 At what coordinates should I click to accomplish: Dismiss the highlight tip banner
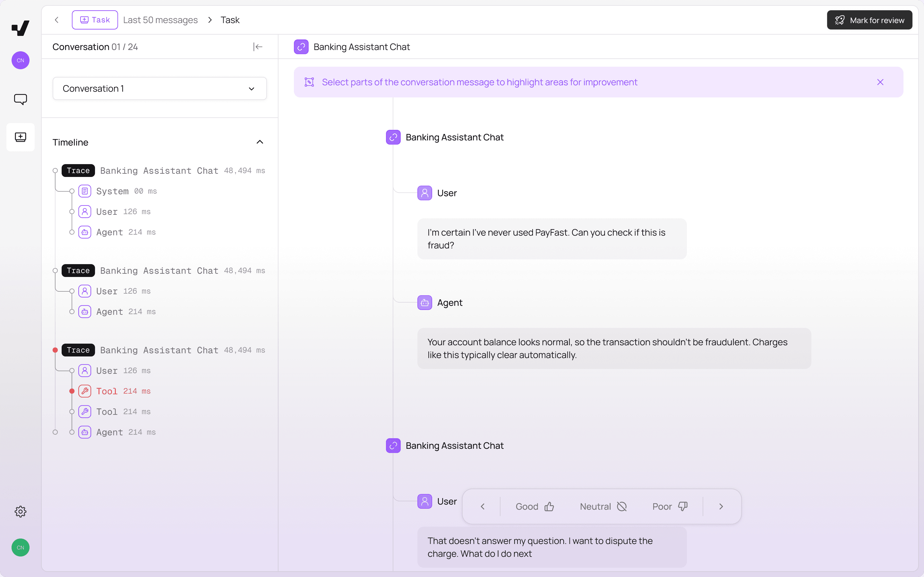pyautogui.click(x=880, y=82)
